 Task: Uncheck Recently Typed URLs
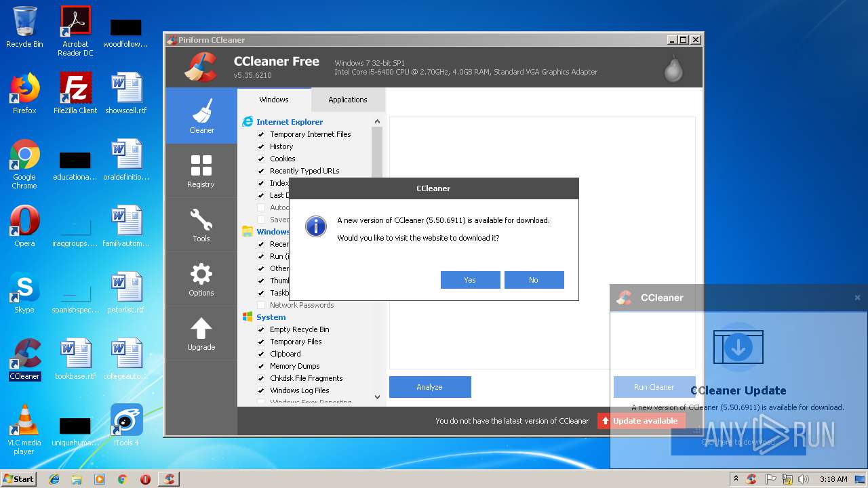point(261,171)
